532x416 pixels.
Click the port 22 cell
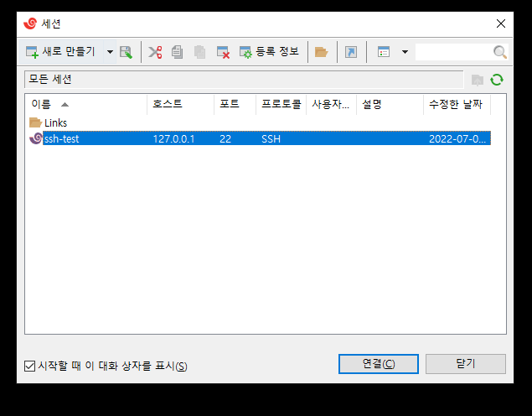click(225, 139)
